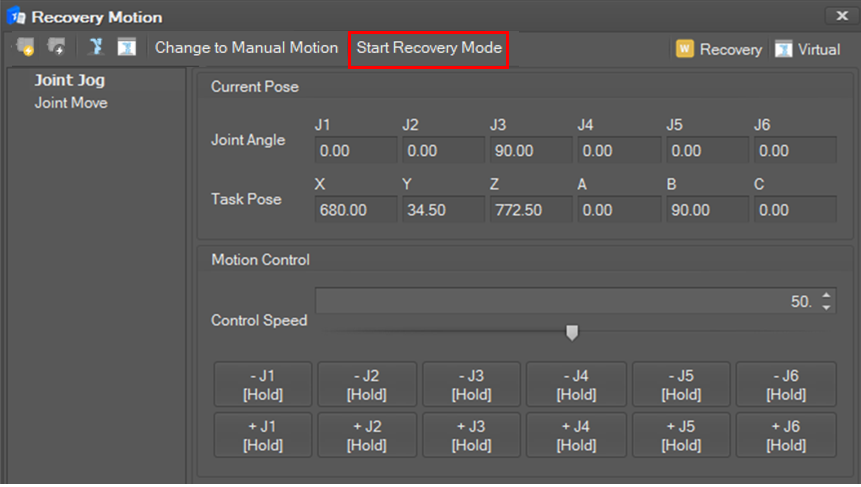Open Joint Move in the left panel

71,103
